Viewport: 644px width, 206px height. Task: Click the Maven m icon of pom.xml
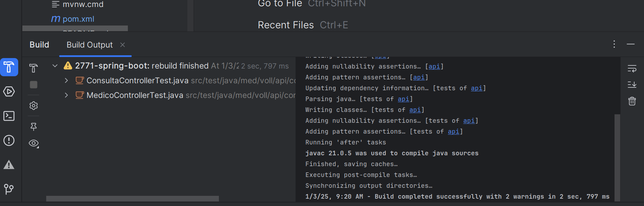[56, 19]
